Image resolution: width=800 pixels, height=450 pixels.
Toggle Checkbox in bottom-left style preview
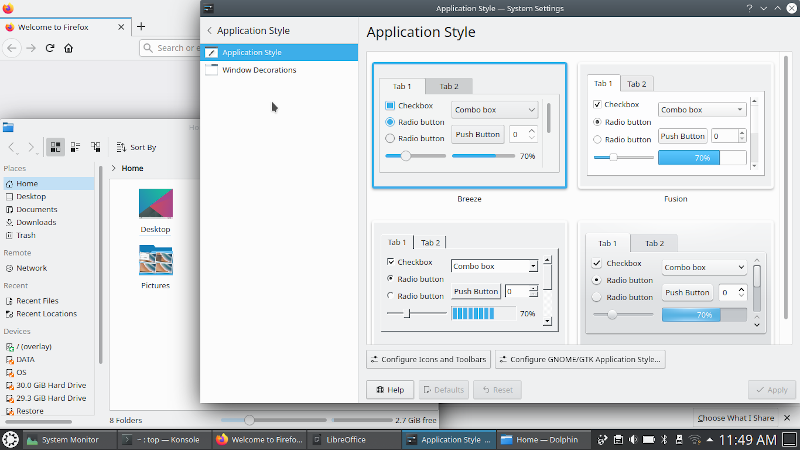[x=390, y=262]
